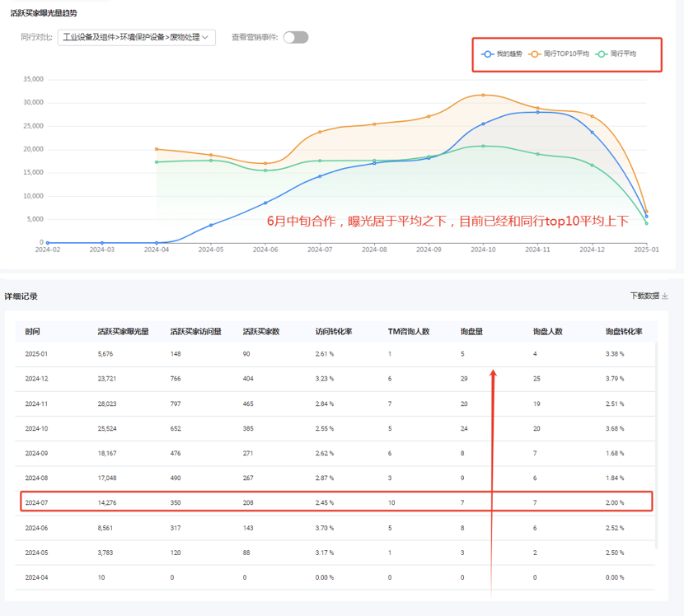
Task: Click the green data point at 2024-05
Action: [211, 161]
